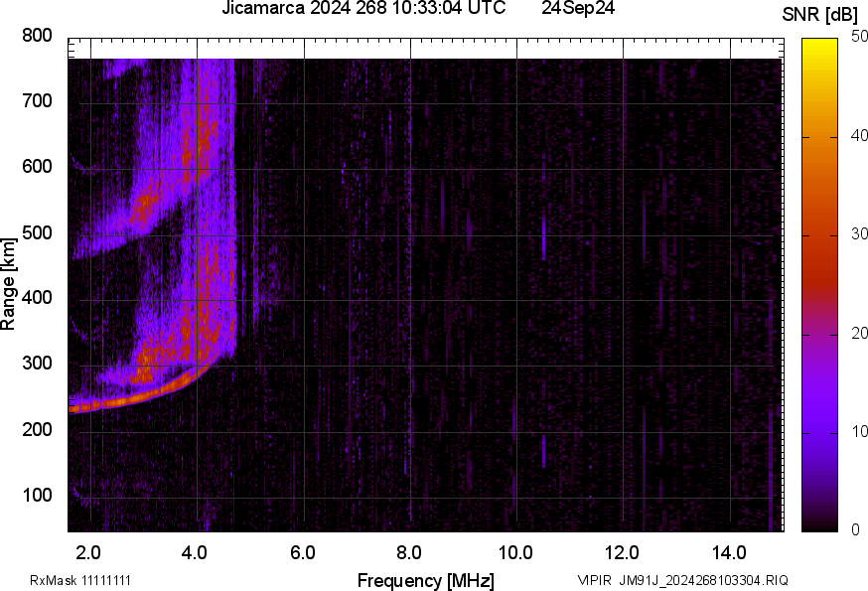Click the range tick label '700'

click(x=37, y=101)
